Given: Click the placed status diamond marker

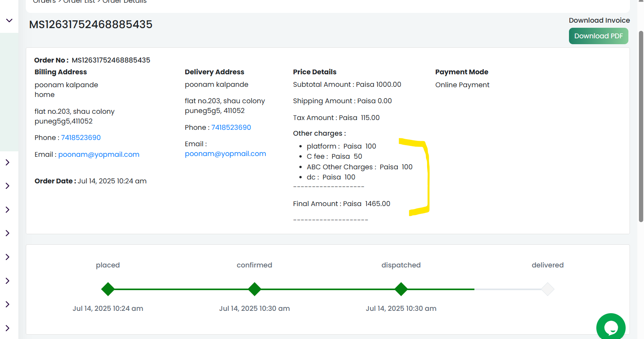Looking at the screenshot, I should click(108, 289).
